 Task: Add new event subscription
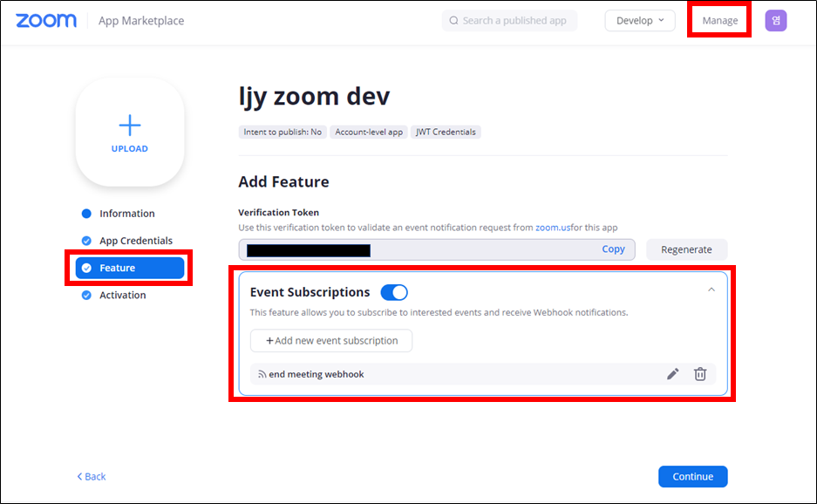(331, 340)
